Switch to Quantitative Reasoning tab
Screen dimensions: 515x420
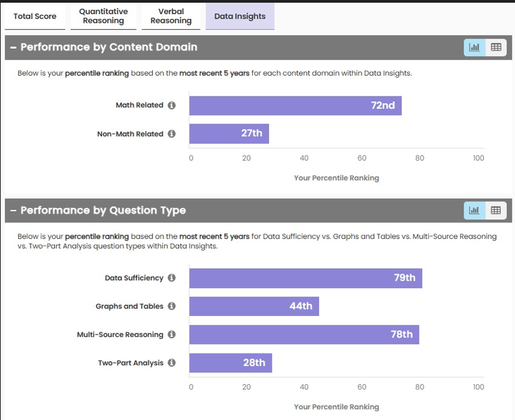[x=103, y=16]
